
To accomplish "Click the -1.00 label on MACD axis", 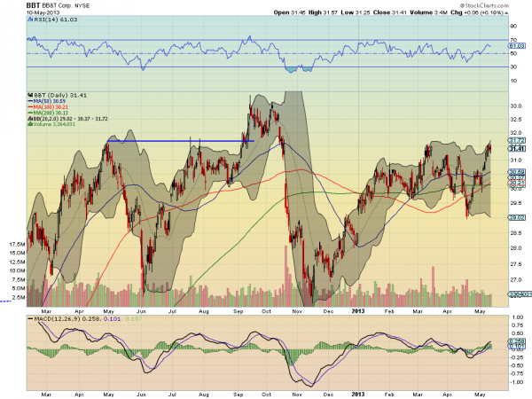I will tap(517, 382).
